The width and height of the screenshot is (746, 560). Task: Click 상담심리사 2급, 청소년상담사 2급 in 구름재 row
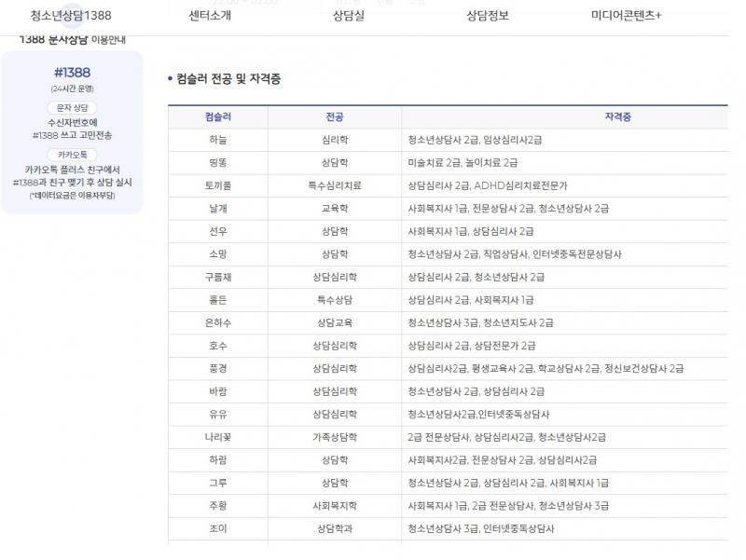(x=476, y=277)
